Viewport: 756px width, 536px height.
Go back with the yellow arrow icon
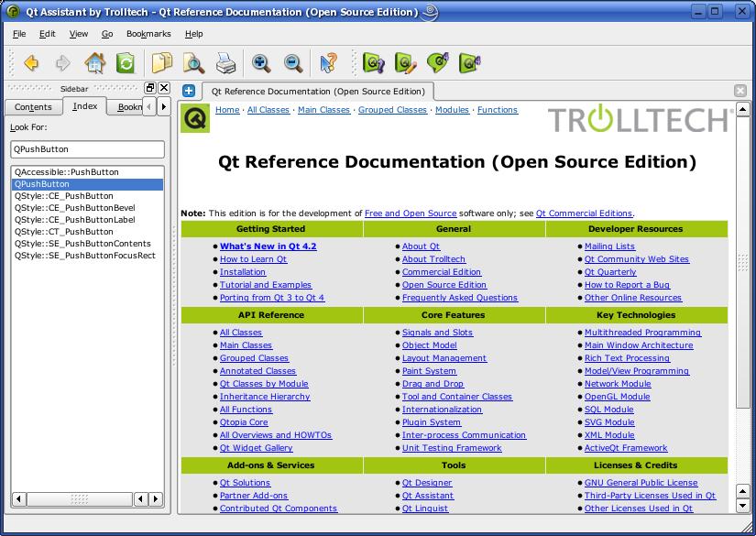(31, 63)
